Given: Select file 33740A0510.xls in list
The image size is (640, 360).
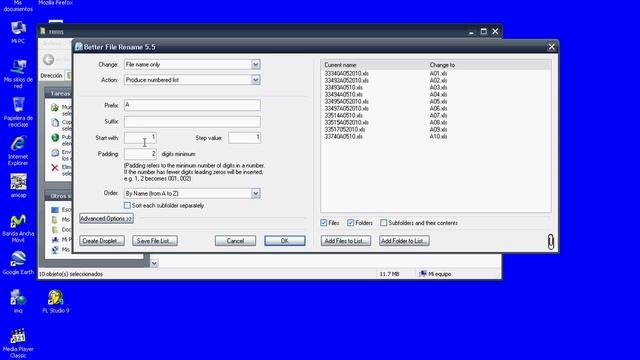Looking at the screenshot, I should pyautogui.click(x=344, y=136).
